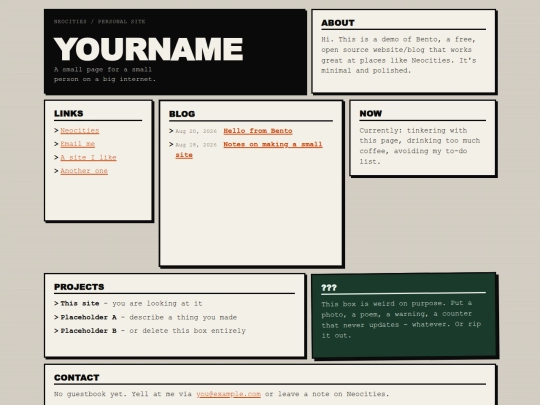
Task: Open the Another one link
Action: 84,171
